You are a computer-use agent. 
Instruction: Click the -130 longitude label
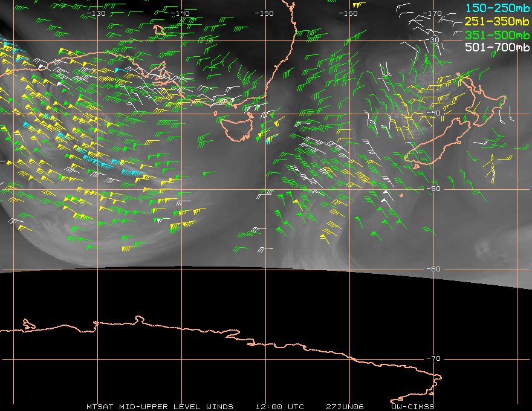click(96, 13)
